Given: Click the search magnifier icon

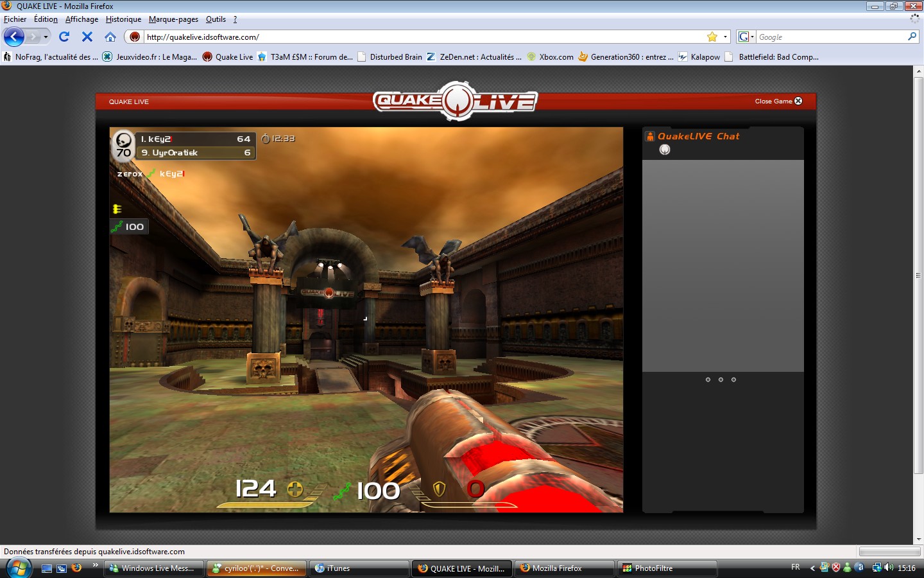Looking at the screenshot, I should [x=912, y=37].
